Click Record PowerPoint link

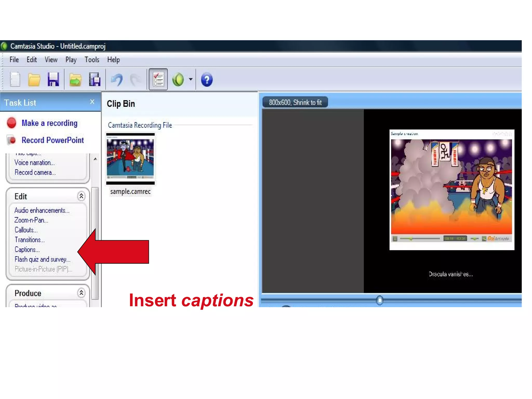pyautogui.click(x=52, y=140)
